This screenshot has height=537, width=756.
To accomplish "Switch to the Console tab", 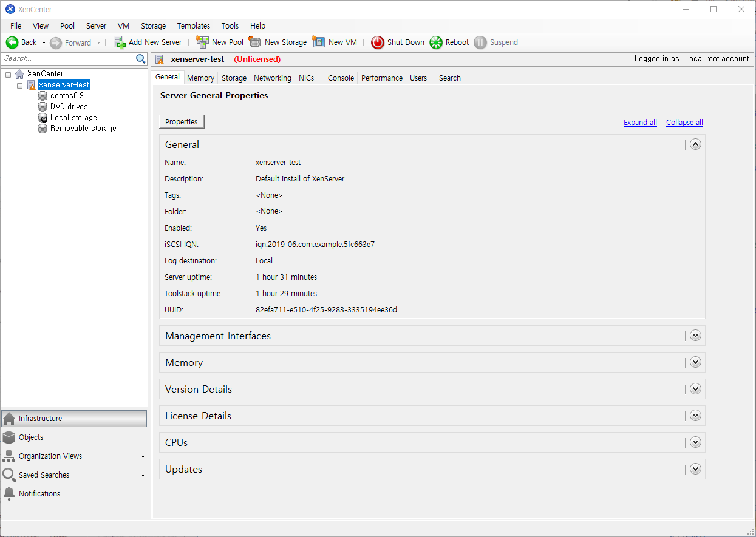I will 341,78.
